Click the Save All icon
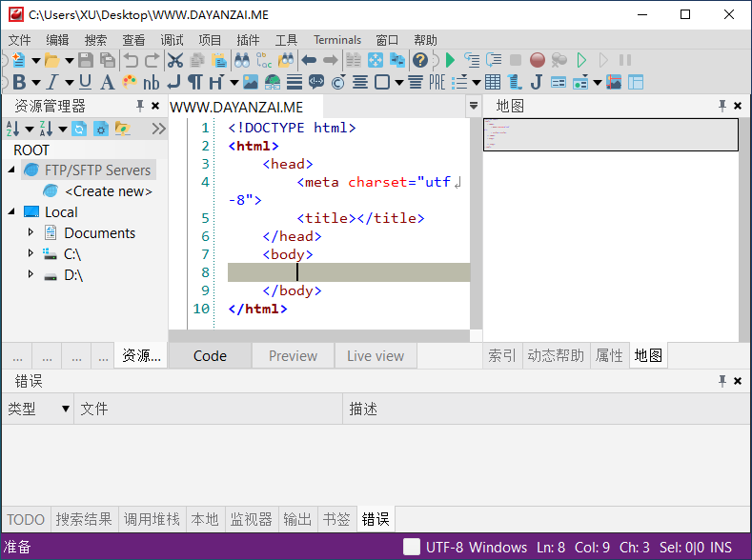The height and width of the screenshot is (560, 752). coord(108,60)
